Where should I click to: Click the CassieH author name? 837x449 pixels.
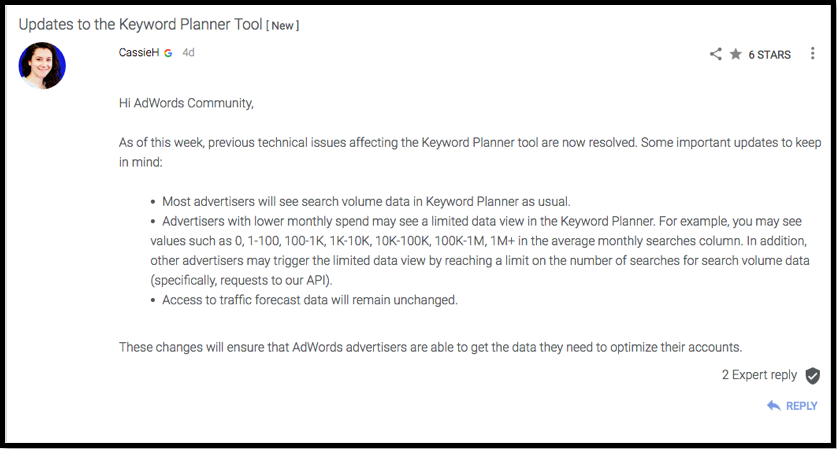click(139, 52)
